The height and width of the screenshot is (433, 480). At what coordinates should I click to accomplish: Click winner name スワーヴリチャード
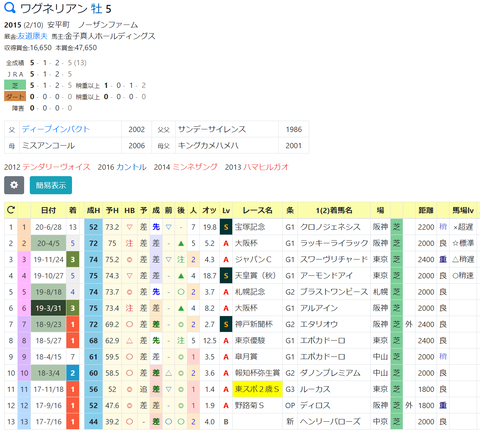click(x=334, y=259)
